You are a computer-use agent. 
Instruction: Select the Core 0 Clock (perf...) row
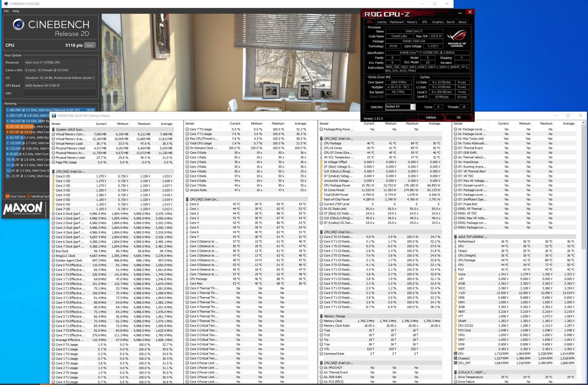[x=112, y=214]
